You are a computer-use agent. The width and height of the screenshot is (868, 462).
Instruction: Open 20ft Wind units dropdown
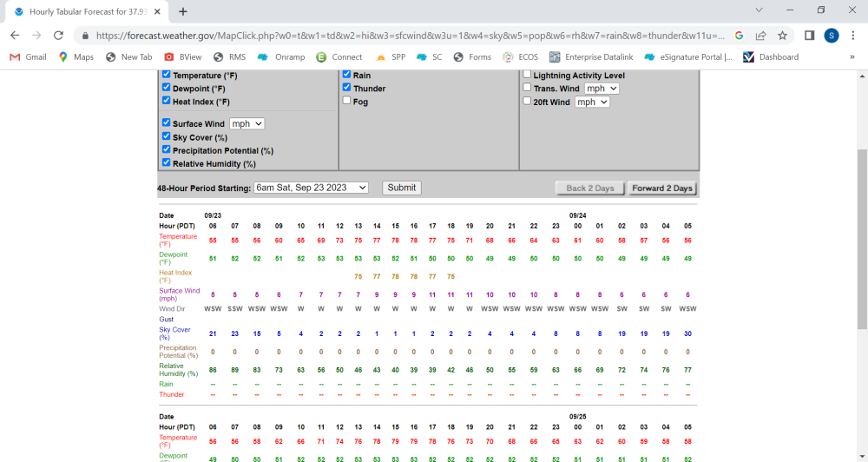pyautogui.click(x=592, y=102)
